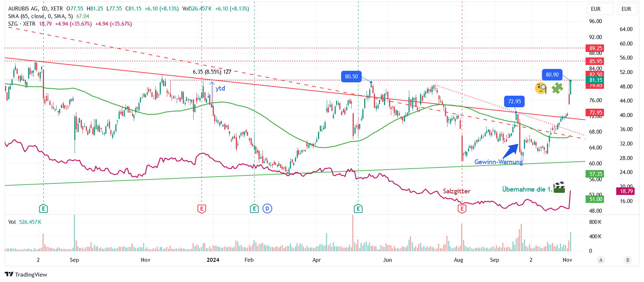The width and height of the screenshot is (644, 282).
Task: Click the blue 72.95 price callout
Action: (x=514, y=101)
